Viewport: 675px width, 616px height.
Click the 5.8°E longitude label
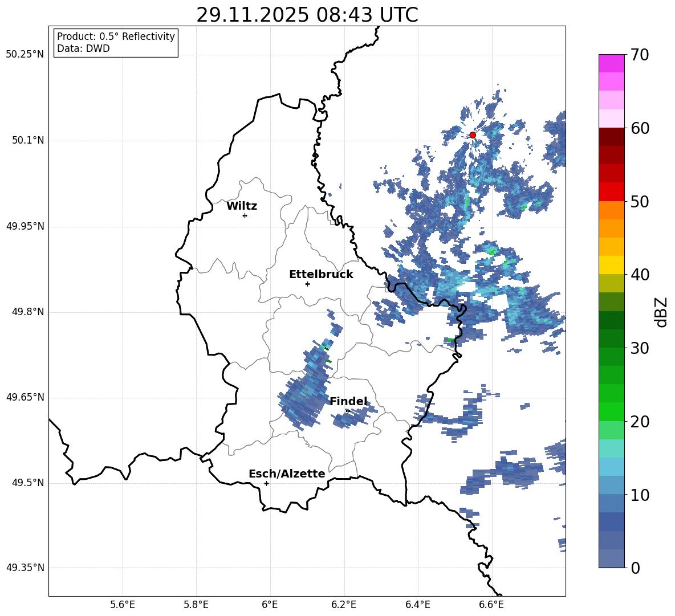coord(196,605)
